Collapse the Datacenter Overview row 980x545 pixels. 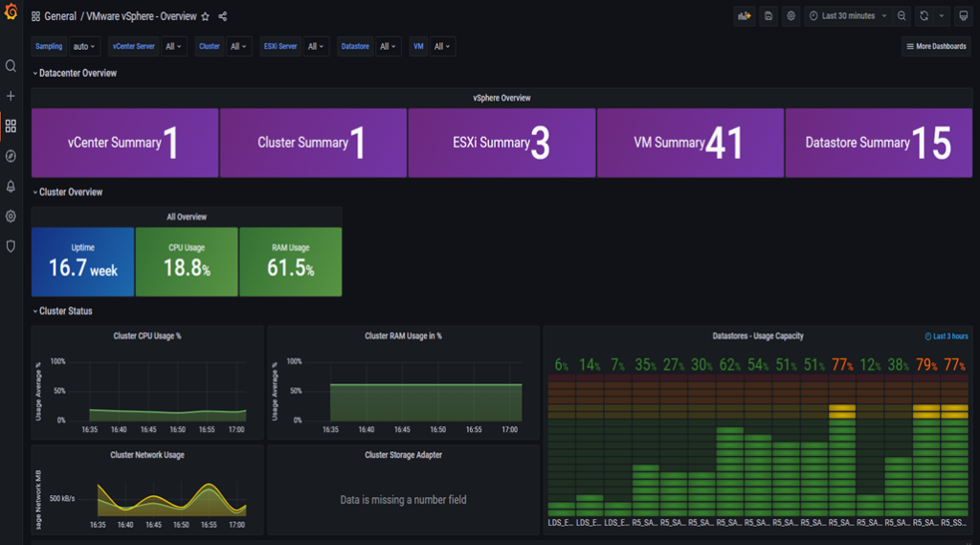[x=75, y=73]
